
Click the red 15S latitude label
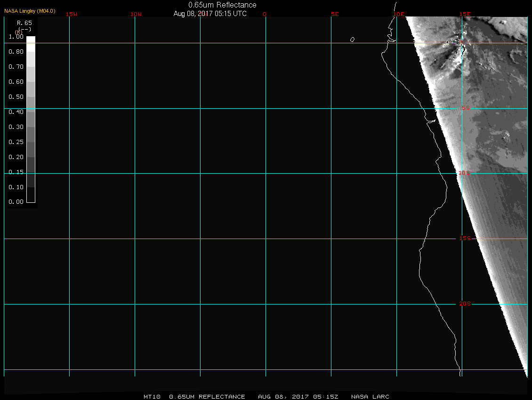point(465,239)
